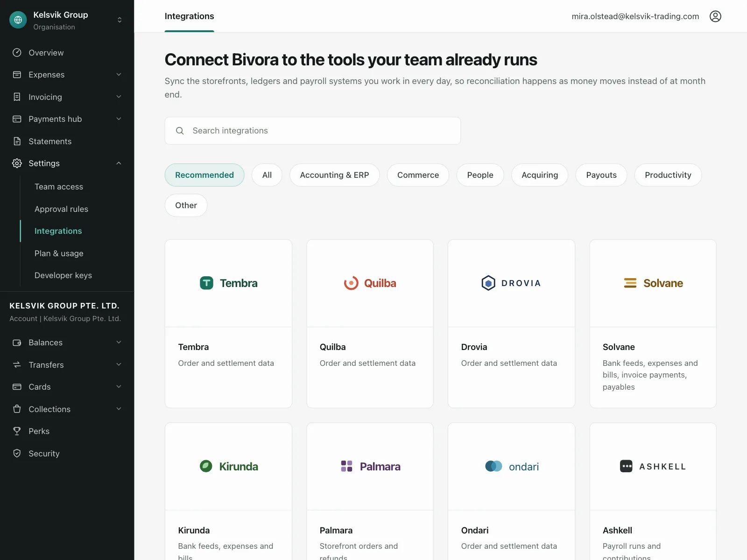Open the Quilba card title
747x560 pixels.
332,347
